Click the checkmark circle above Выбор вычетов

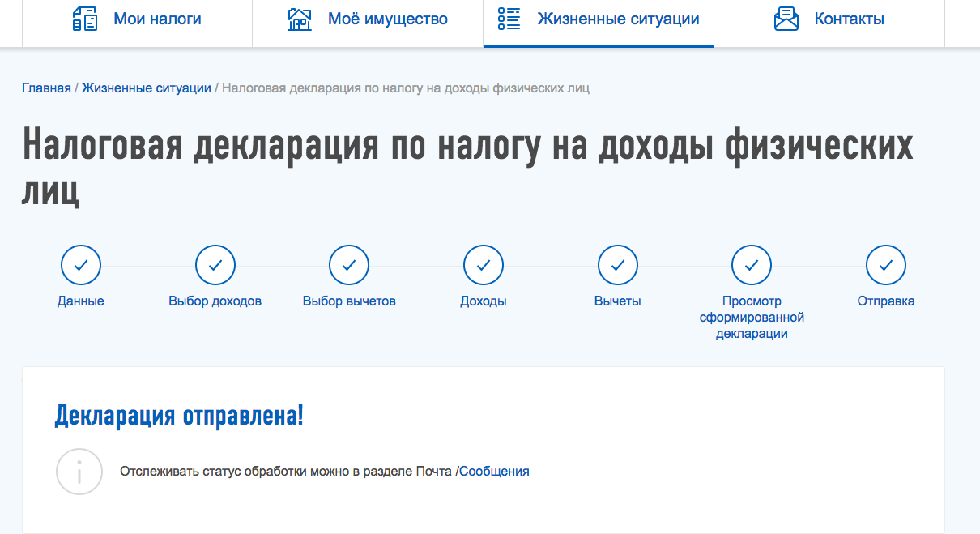[x=349, y=265]
